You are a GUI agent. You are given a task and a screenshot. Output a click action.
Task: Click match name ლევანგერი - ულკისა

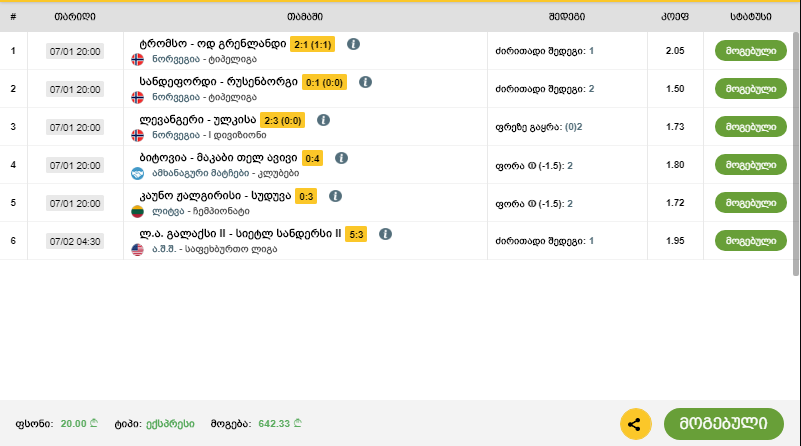point(198,120)
